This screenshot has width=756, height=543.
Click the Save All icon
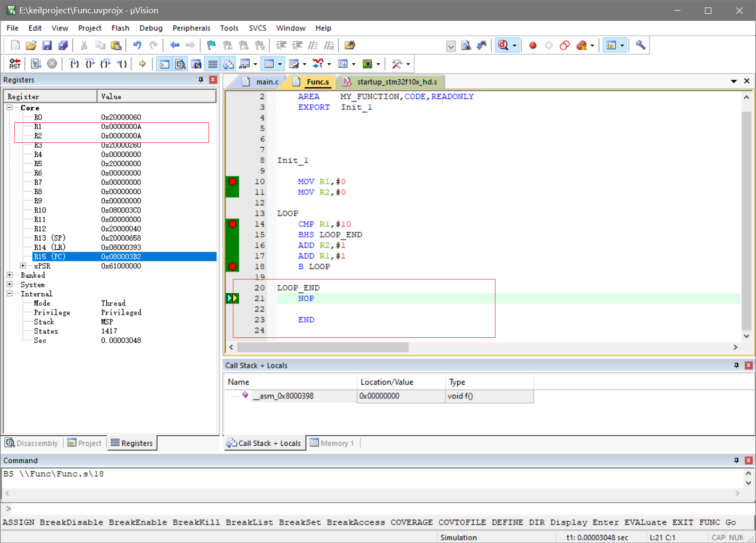point(63,46)
